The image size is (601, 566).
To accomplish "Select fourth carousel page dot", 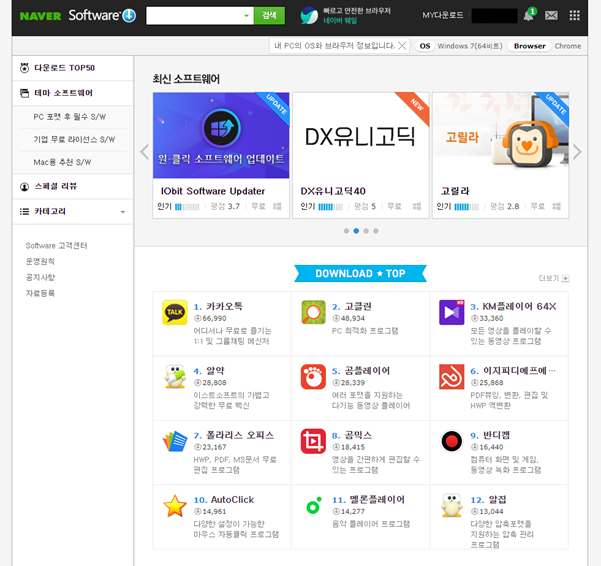I will coord(376,231).
